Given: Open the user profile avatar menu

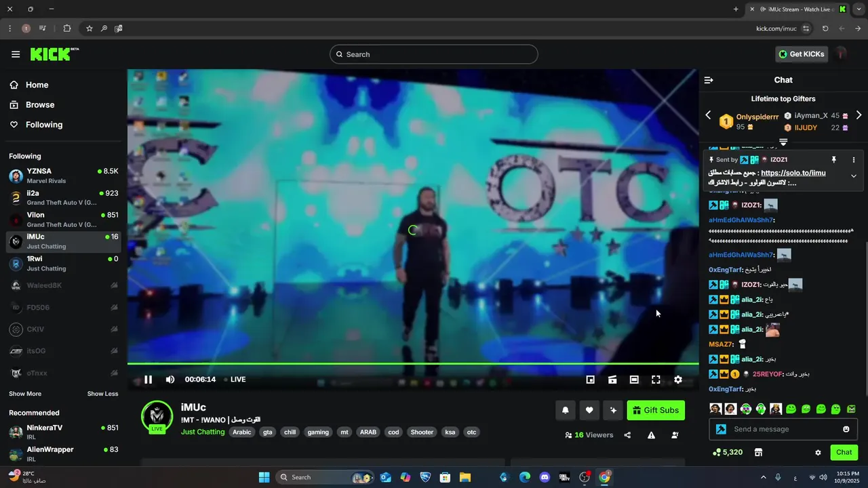Looking at the screenshot, I should [x=842, y=54].
